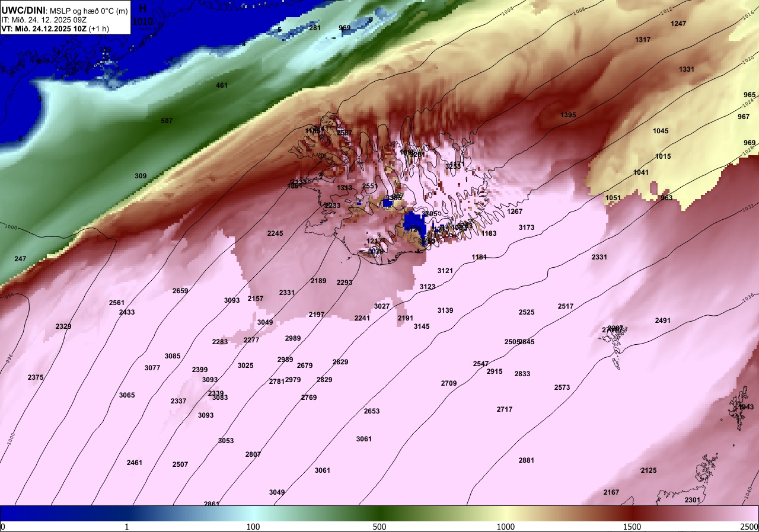Click the freezing level value 2915
Screen dimensions: 759x532
click(x=495, y=371)
